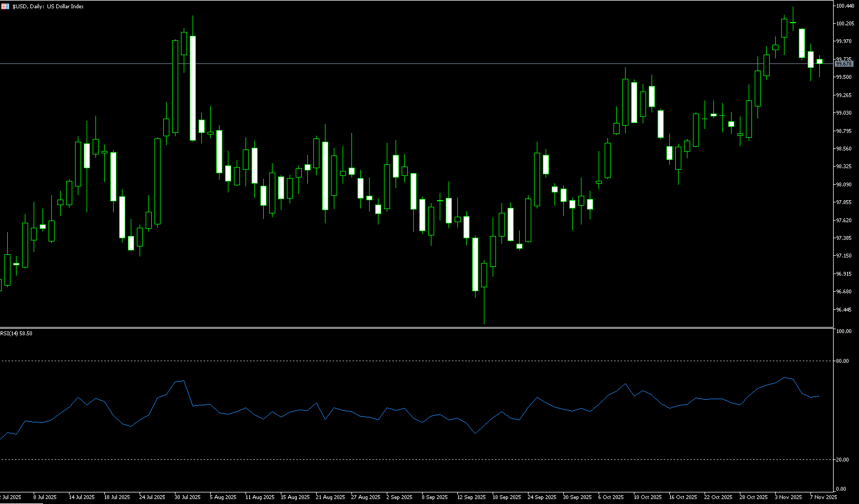This screenshot has width=859, height=504.
Task: Click the 96.445 price scale label
Action: tap(844, 310)
